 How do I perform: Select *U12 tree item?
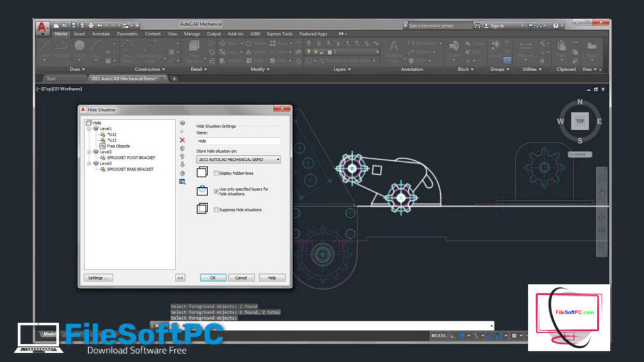pos(112,134)
